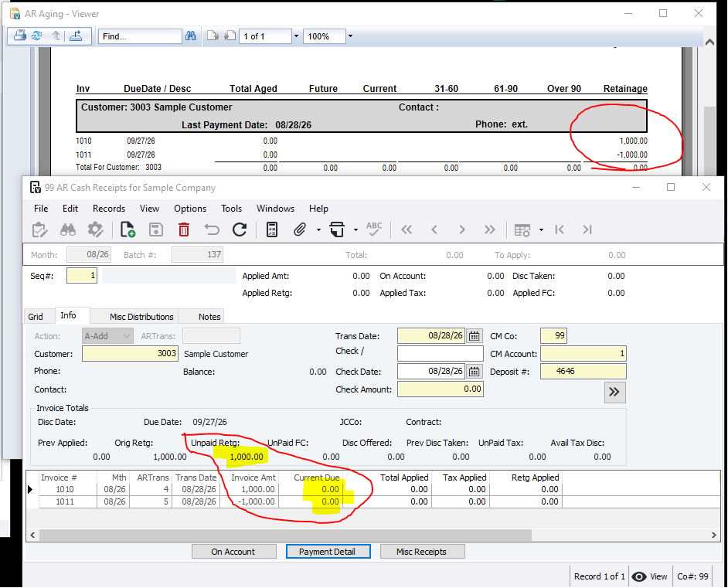The height and width of the screenshot is (588, 728).
Task: Open the Help menu
Action: click(318, 209)
